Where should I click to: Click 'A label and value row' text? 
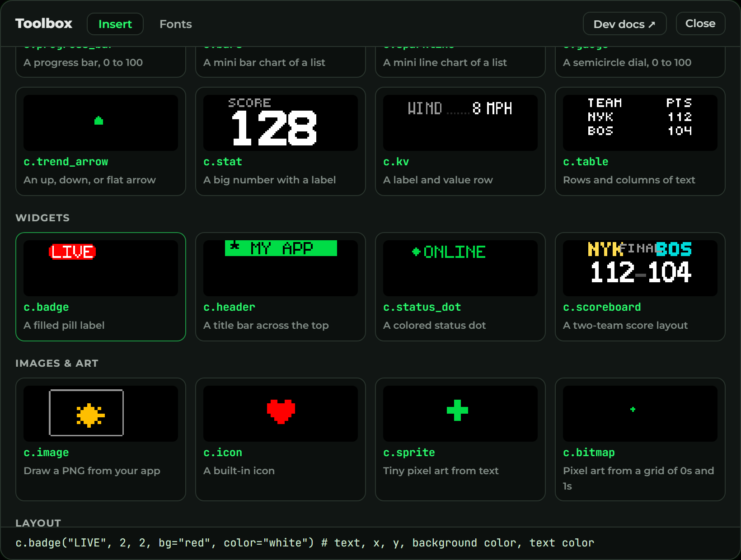point(438,180)
